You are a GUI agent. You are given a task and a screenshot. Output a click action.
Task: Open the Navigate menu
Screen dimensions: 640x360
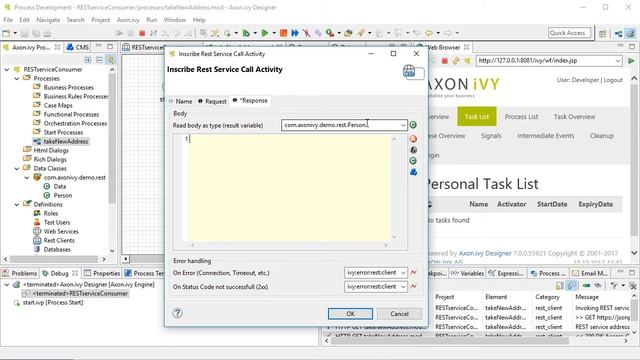(x=48, y=20)
